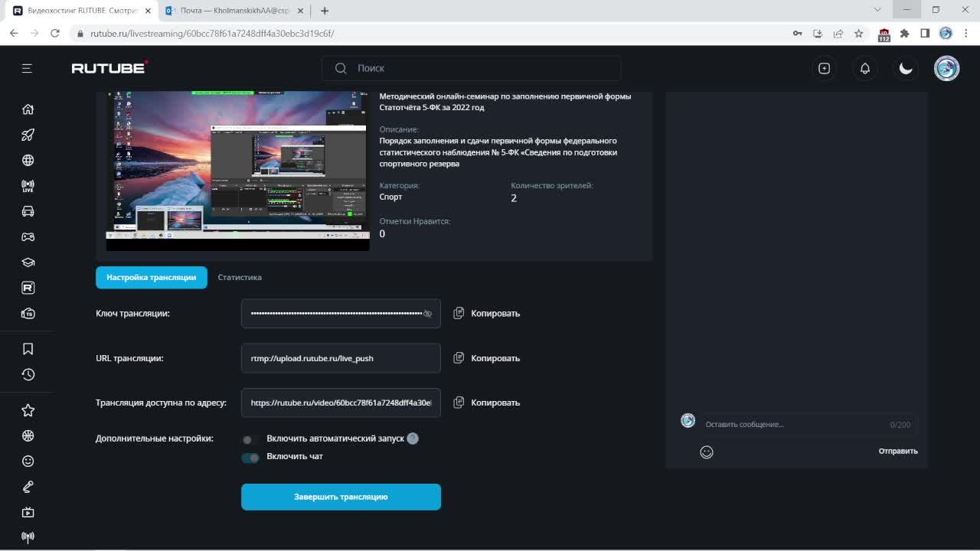Open the globe sidebar icon

pos(28,160)
